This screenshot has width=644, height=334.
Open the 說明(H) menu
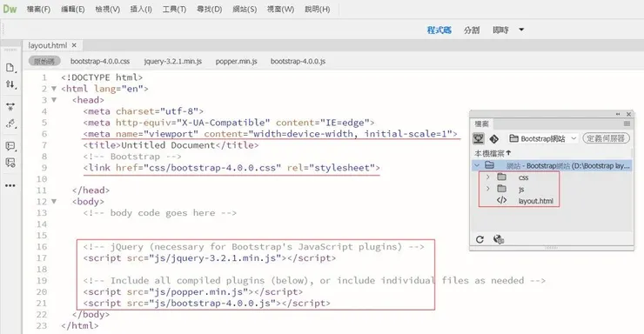point(318,9)
